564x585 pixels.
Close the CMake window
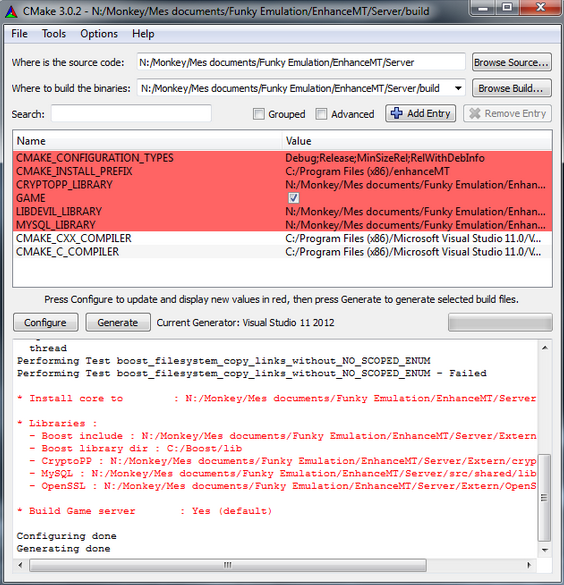click(540, 7)
